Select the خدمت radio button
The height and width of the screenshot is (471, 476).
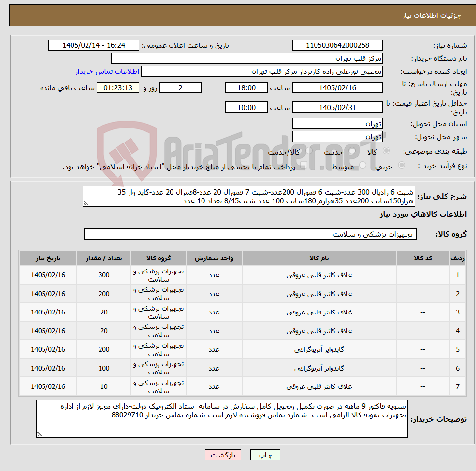coord(352,151)
